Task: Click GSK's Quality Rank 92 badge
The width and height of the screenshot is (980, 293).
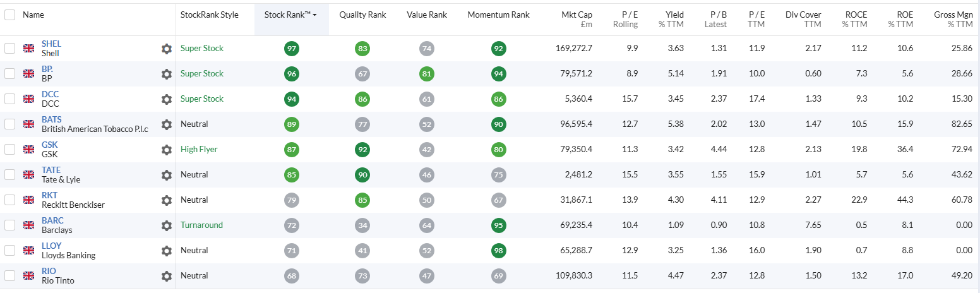Action: point(362,150)
